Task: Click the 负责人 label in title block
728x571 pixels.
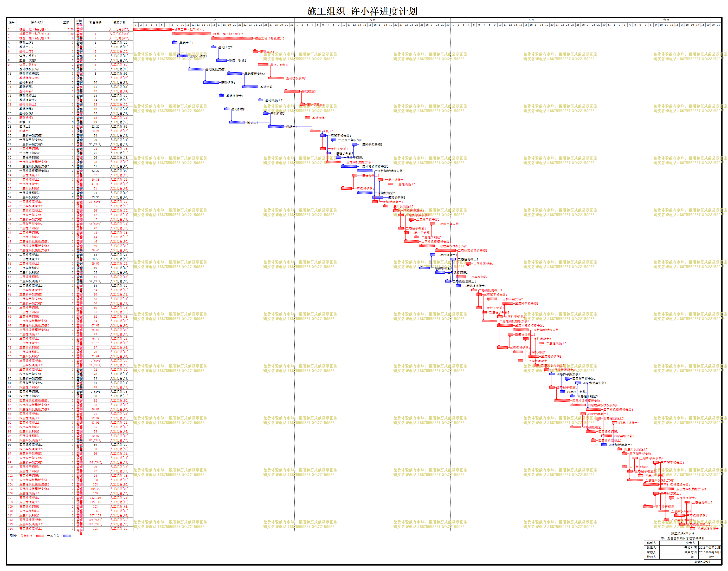Action: coord(691,543)
